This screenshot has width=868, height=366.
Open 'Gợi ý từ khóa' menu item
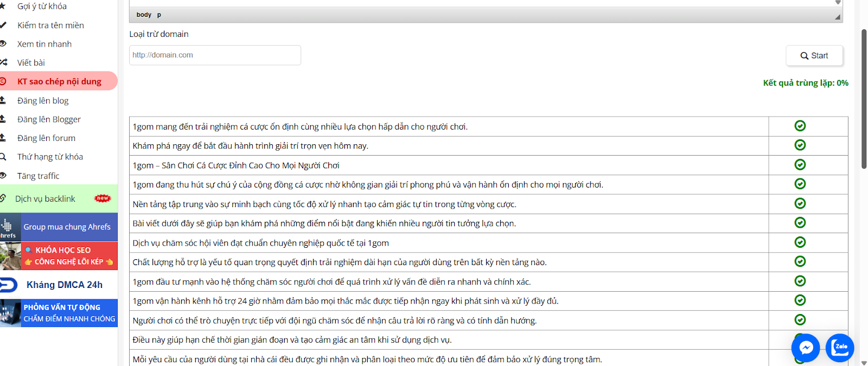(42, 7)
